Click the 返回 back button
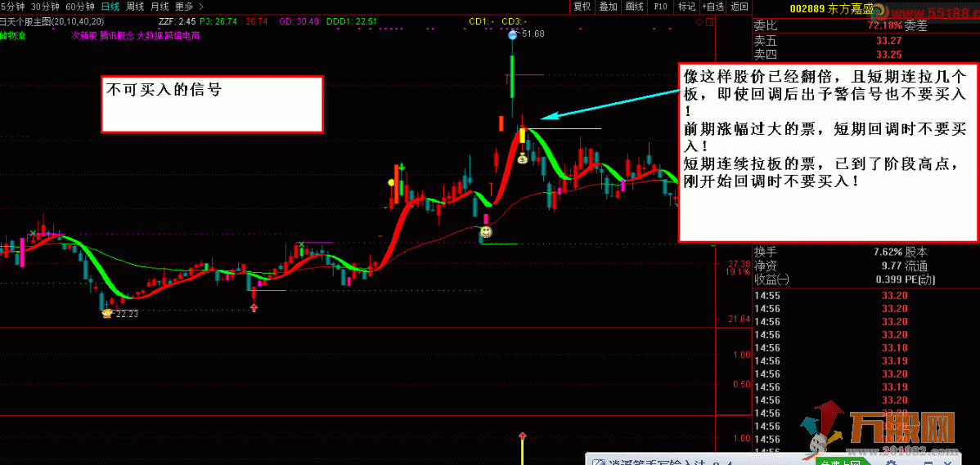This screenshot has height=465, width=980. [739, 7]
